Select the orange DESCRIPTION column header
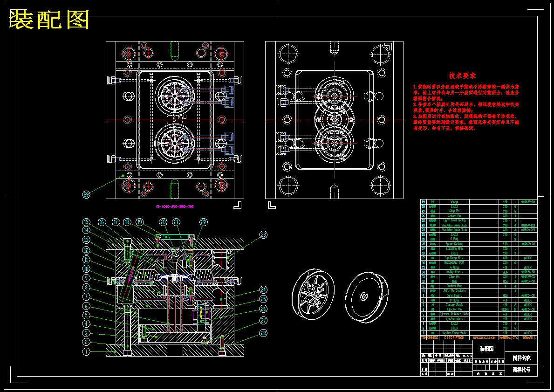The width and height of the screenshot is (554, 392). [x=454, y=337]
